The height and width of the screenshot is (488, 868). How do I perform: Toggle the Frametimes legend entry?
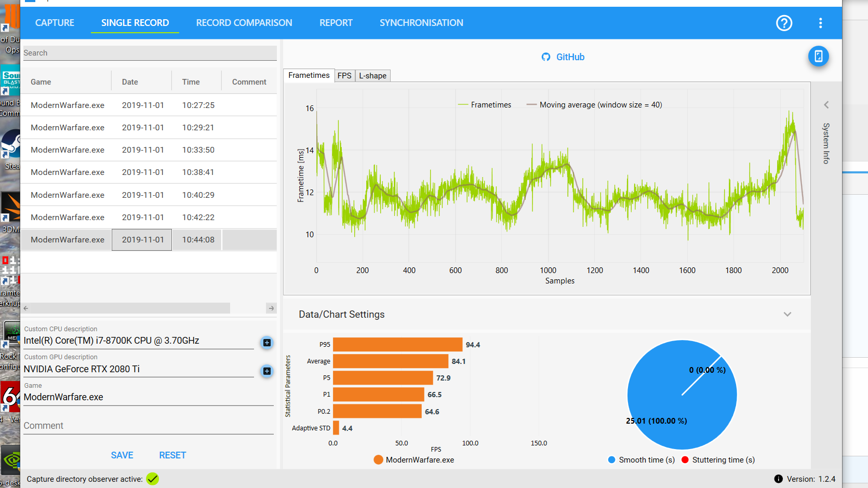click(484, 105)
